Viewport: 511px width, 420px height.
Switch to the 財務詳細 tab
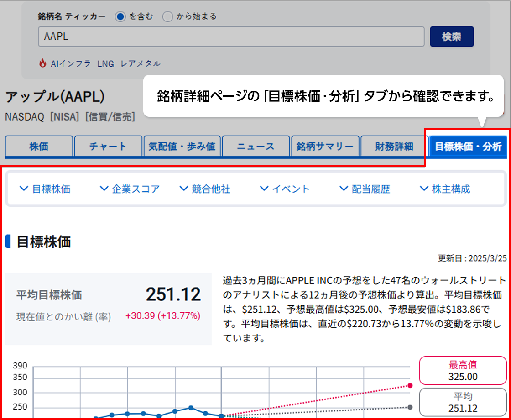click(x=394, y=147)
